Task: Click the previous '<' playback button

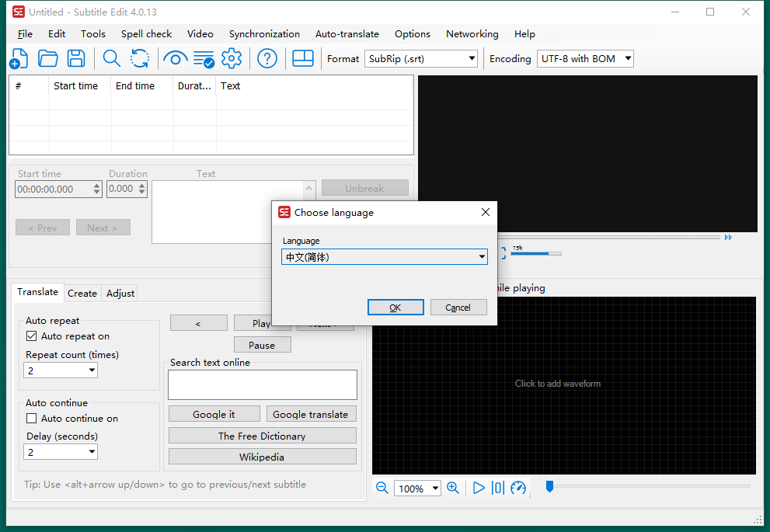Action: coord(198,323)
